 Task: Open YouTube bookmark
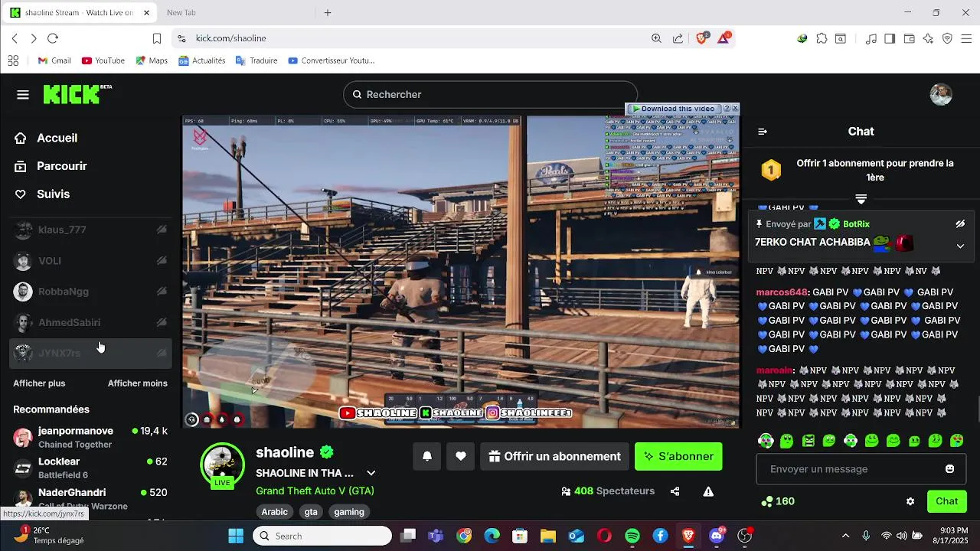(x=103, y=60)
